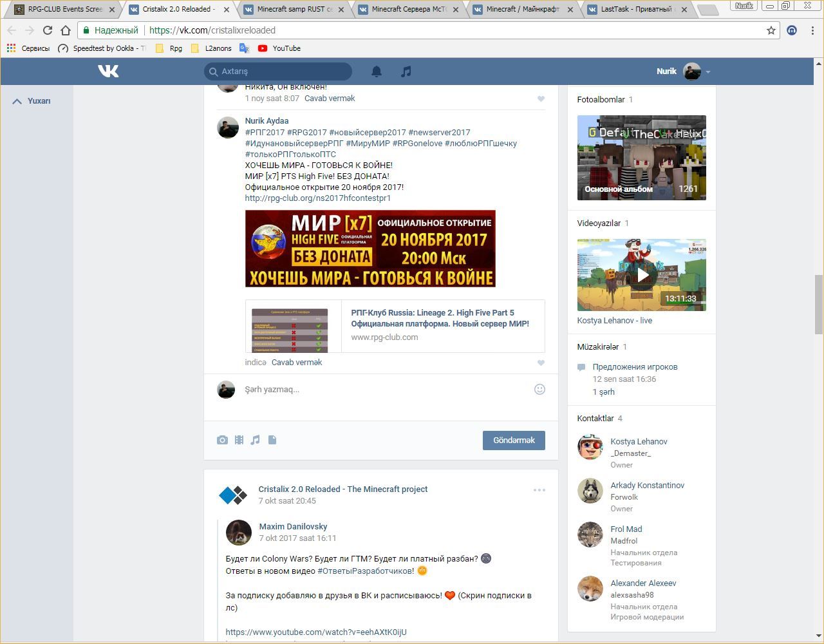This screenshot has width=824, height=644.
Task: Open the rpg-club.org contest link
Action: tap(318, 198)
